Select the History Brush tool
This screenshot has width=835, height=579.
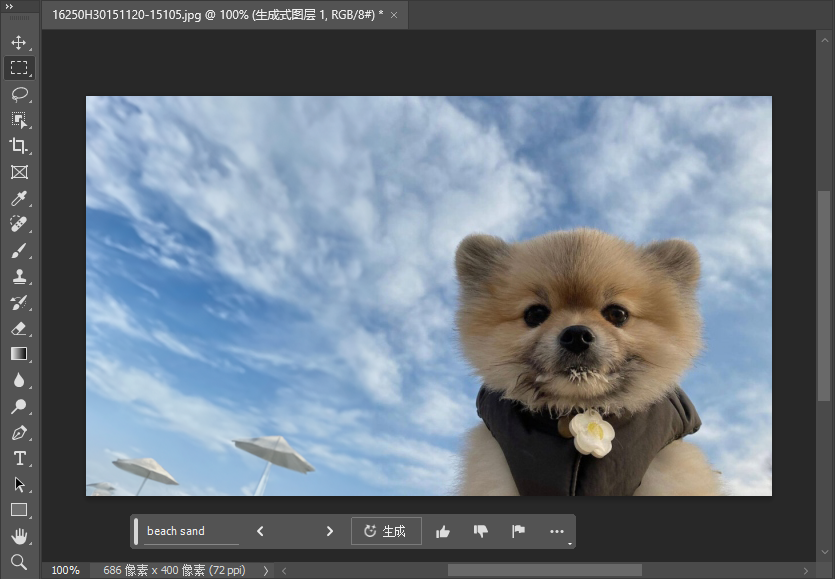click(x=19, y=303)
